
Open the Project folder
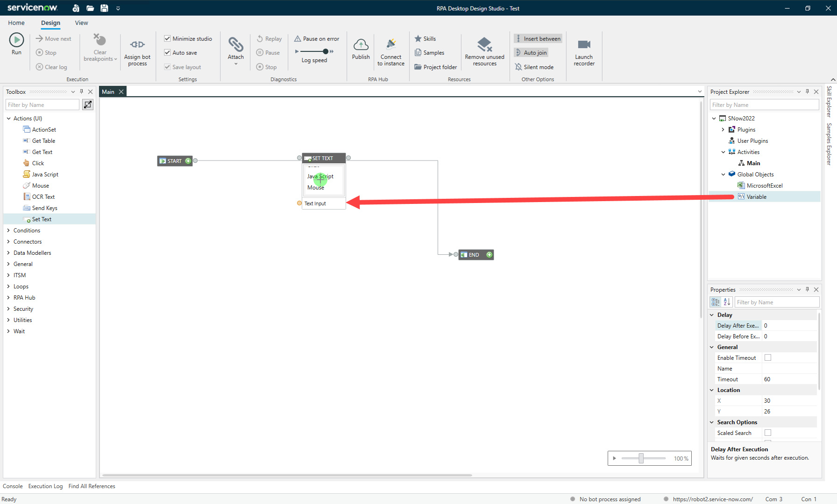(x=435, y=67)
